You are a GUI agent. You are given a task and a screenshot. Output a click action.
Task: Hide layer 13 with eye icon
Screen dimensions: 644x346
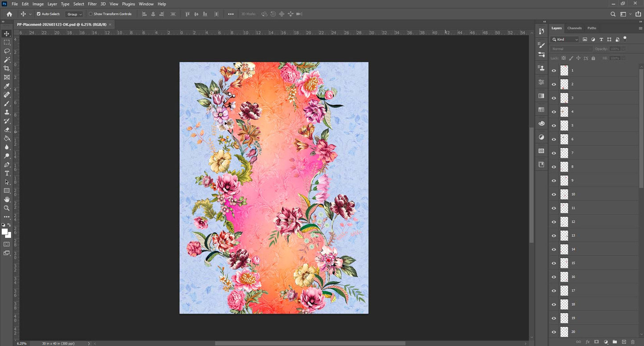pos(554,235)
